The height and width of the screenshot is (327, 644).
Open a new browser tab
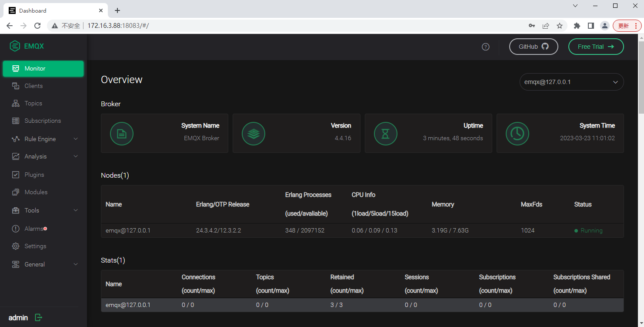pyautogui.click(x=117, y=10)
